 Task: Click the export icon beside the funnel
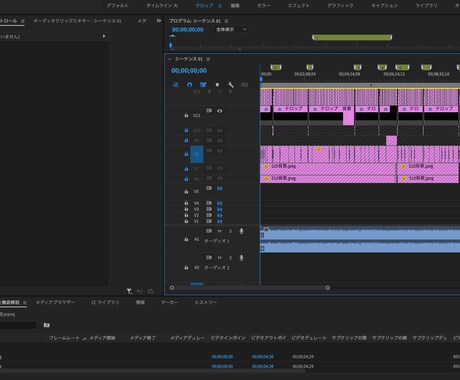151,291
